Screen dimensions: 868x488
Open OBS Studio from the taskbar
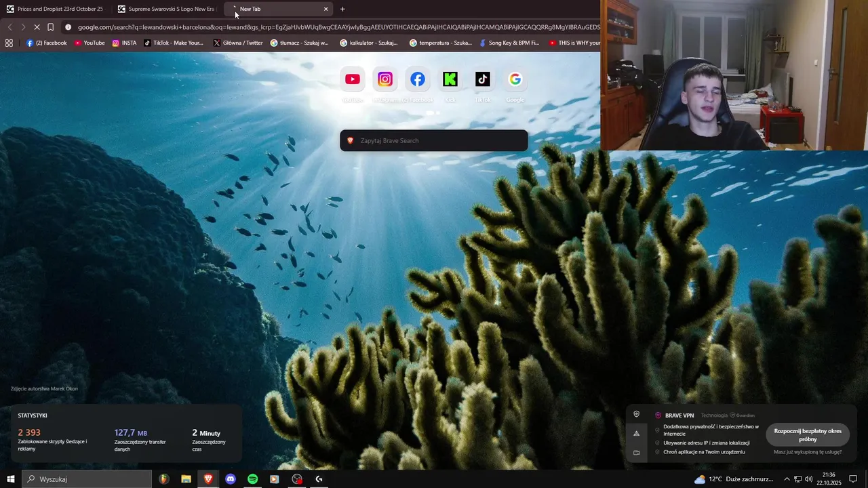click(x=297, y=479)
